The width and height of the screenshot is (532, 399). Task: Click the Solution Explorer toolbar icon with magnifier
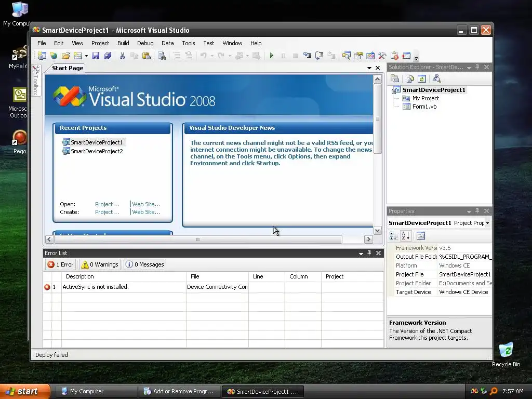coord(347,56)
